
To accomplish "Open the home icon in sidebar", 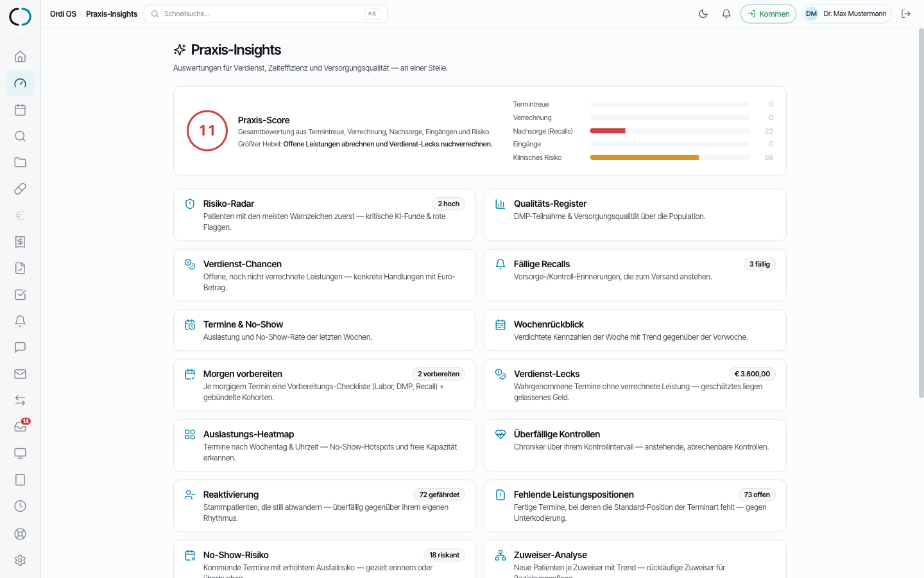I will point(20,57).
